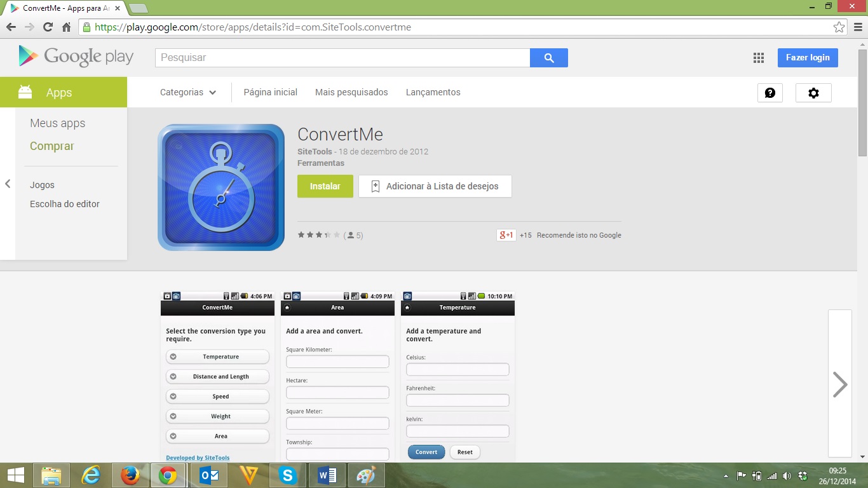Click the blue search magnifier button

point(549,58)
